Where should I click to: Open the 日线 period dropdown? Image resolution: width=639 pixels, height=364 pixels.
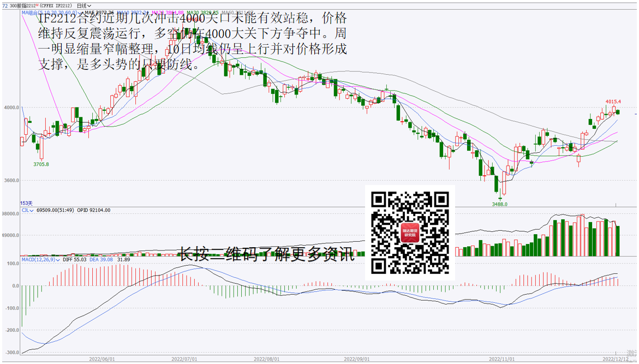click(84, 6)
